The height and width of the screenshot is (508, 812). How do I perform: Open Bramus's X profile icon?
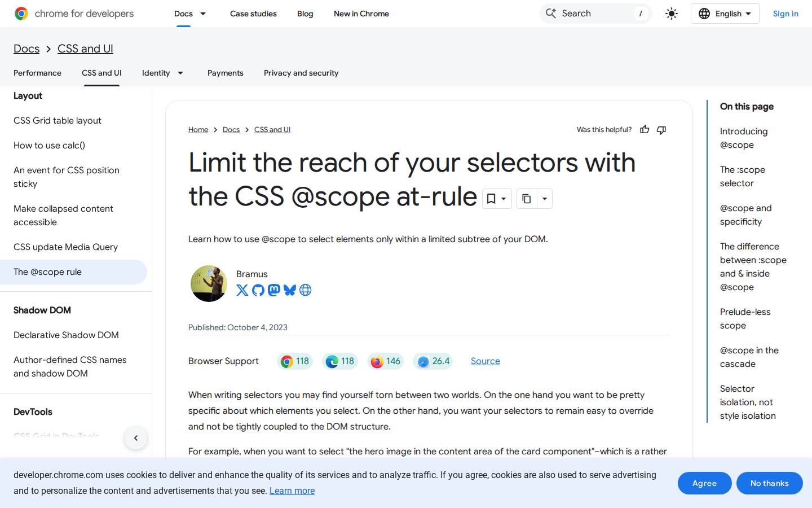[242, 290]
